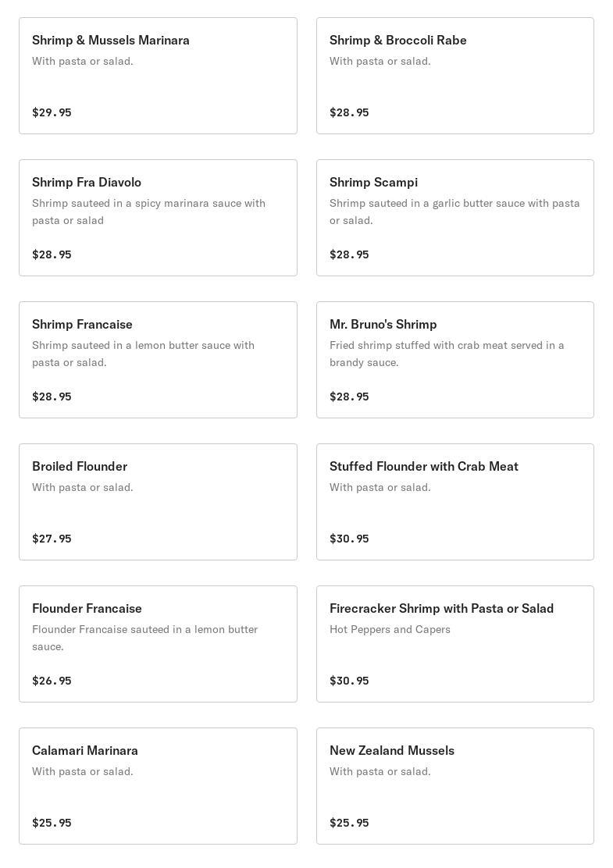The width and height of the screenshot is (613, 868).
Task: Open the Shrimp Scampi menu item
Action: click(454, 218)
